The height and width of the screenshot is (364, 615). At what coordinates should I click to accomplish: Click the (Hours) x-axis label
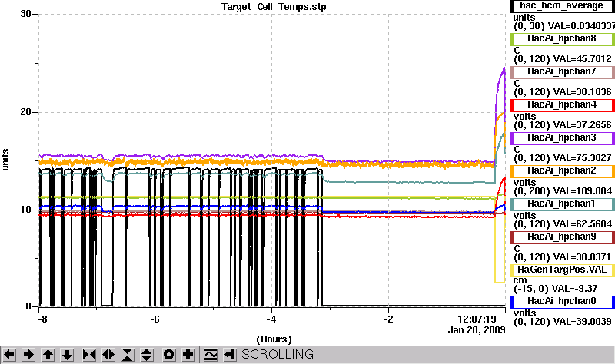click(x=274, y=339)
